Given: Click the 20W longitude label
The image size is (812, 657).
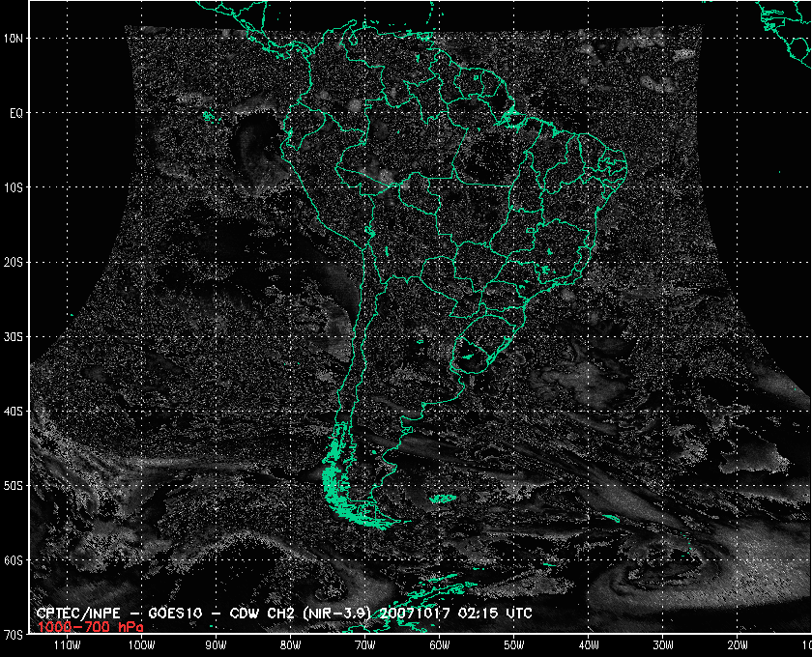Looking at the screenshot, I should (x=738, y=645).
